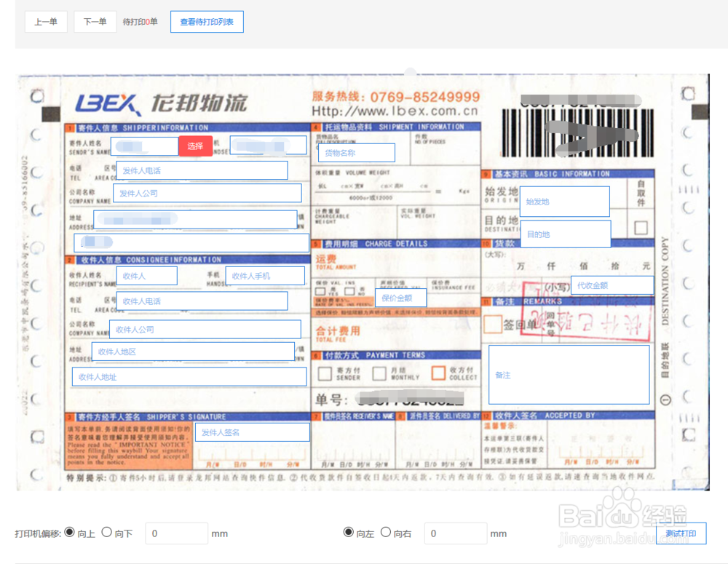Select the 向下 offset radio button
The height and width of the screenshot is (564, 728).
click(x=107, y=532)
